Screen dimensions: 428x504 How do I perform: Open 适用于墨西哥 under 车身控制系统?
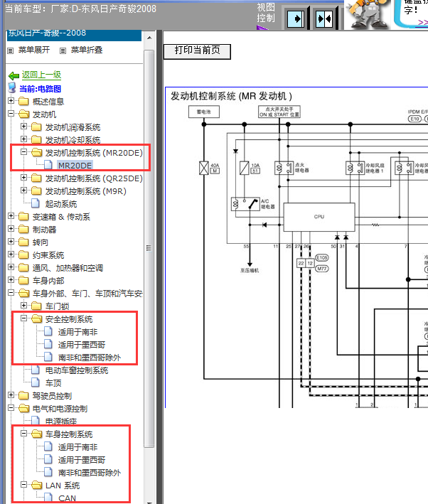(x=82, y=460)
